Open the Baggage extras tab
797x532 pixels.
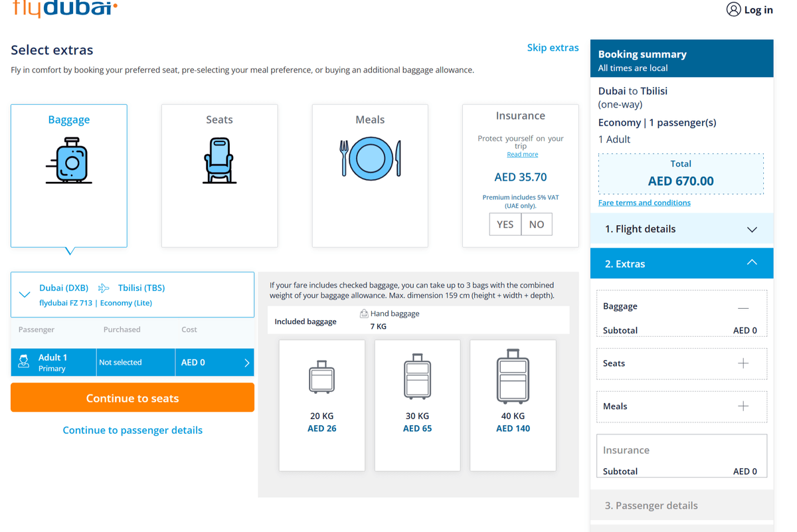69,176
